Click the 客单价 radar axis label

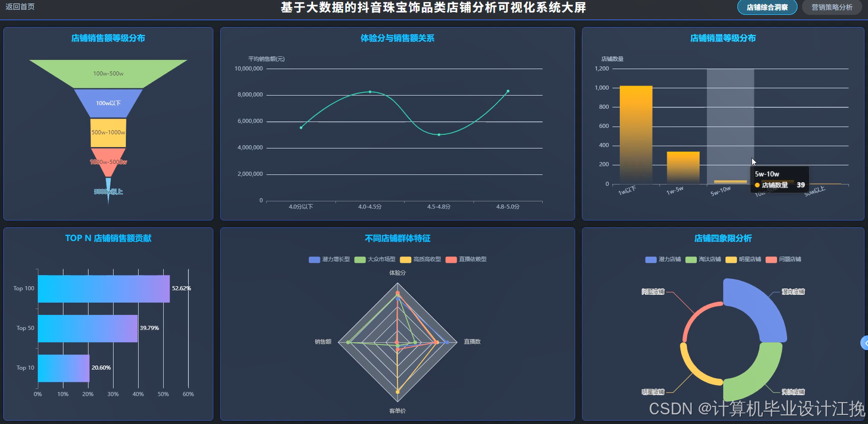pos(397,411)
